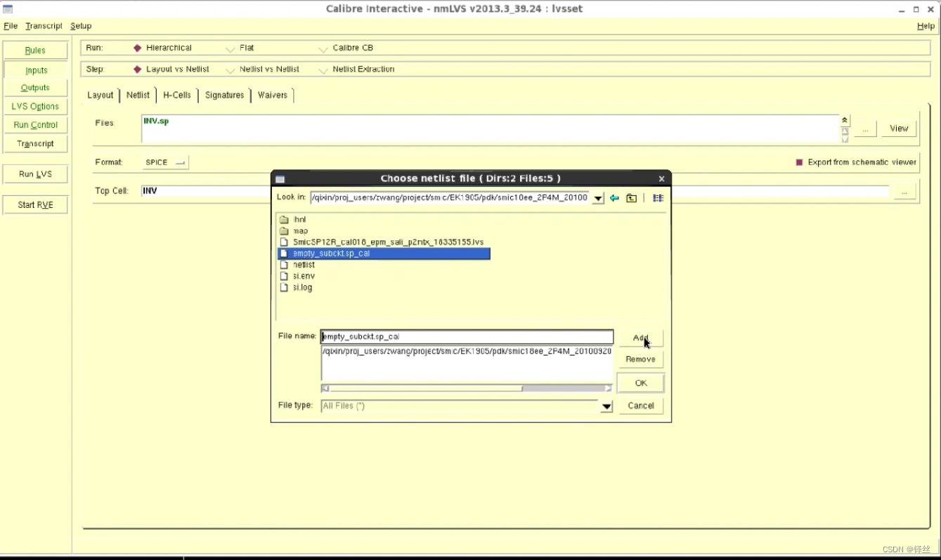Select the SmicSP12R .lvs rule file

coord(388,242)
